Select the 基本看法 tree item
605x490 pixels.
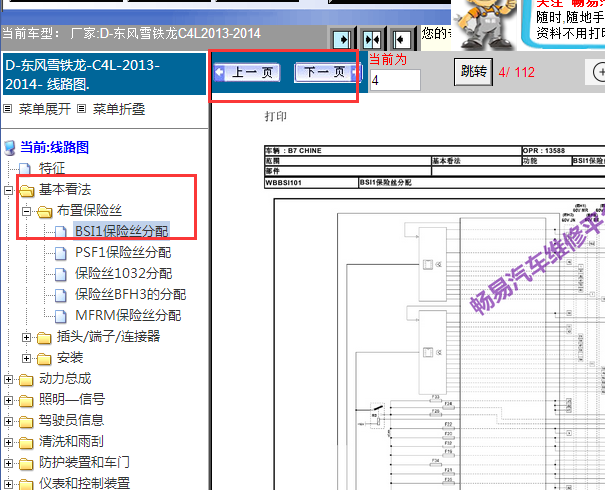tap(65, 189)
